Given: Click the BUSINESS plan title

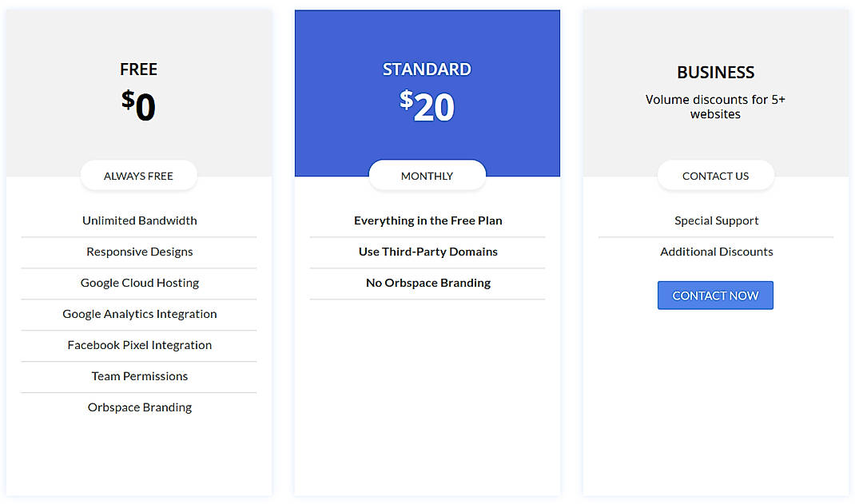Looking at the screenshot, I should (x=715, y=73).
